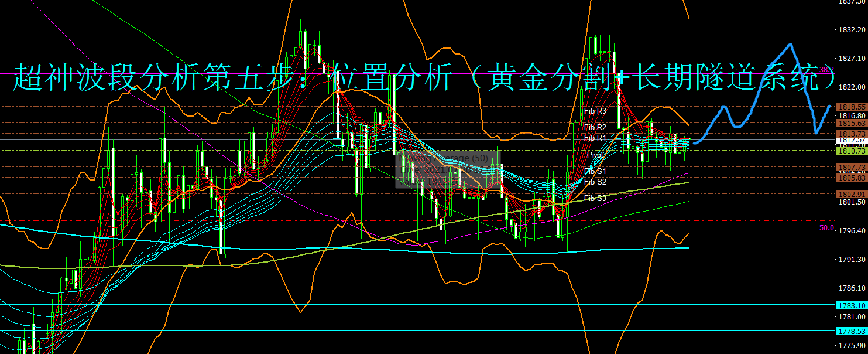Screen dimensions: 868x354
Task: Click the cyan 1778.53 price tag
Action: point(852,331)
